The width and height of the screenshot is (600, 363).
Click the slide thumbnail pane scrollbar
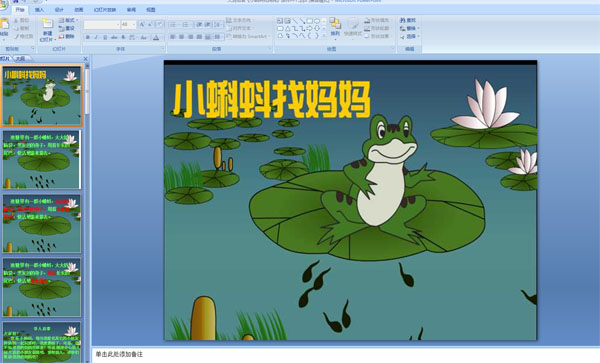tap(87, 92)
